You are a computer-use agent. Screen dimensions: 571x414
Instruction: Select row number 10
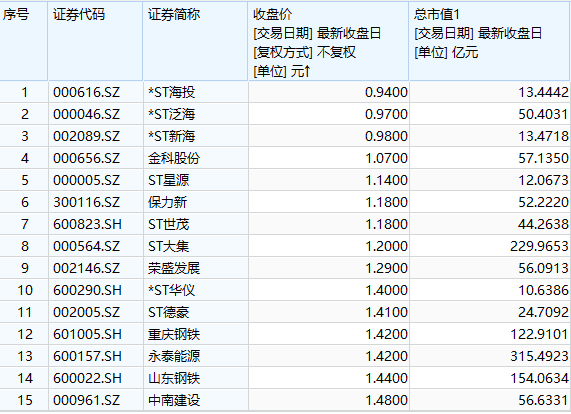25,291
